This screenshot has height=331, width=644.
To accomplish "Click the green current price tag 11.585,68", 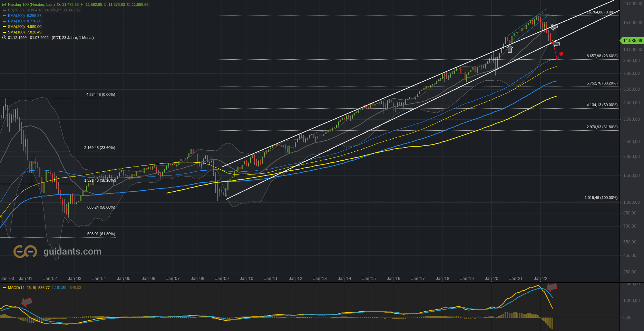I will pyautogui.click(x=632, y=41).
